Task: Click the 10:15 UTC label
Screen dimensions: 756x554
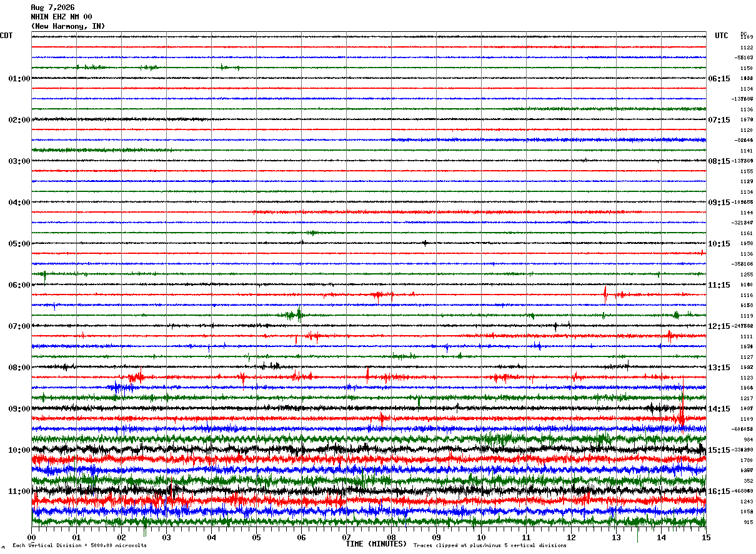Action: click(719, 244)
